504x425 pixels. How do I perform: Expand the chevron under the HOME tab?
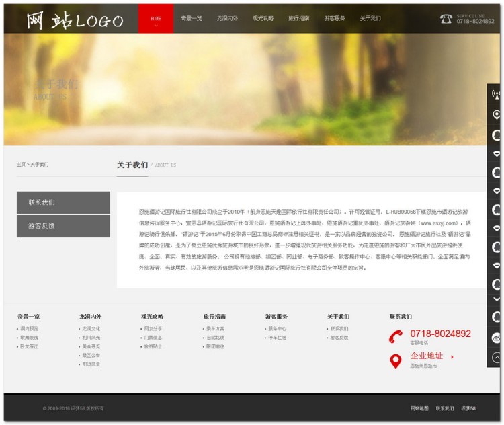[156, 26]
